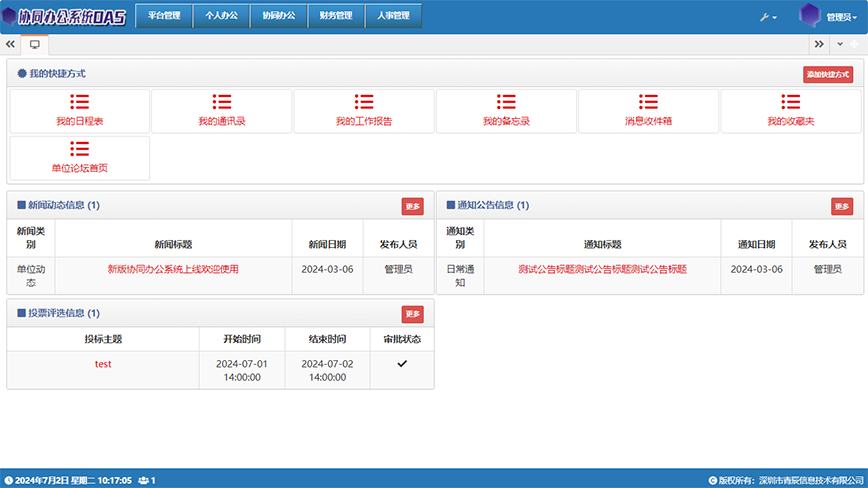The height and width of the screenshot is (488, 868).
Task: Open the 我的日程表 shortcut
Action: click(80, 111)
